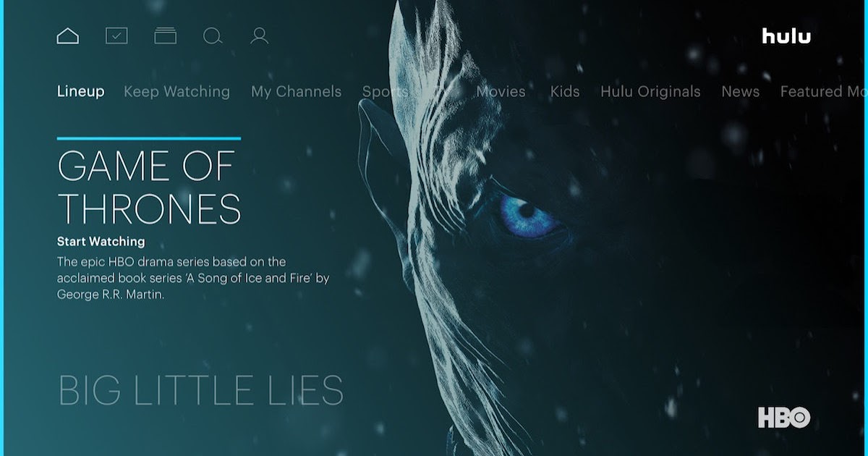The width and height of the screenshot is (868, 456).
Task: Select the partially visible Featured tab
Action: point(824,92)
